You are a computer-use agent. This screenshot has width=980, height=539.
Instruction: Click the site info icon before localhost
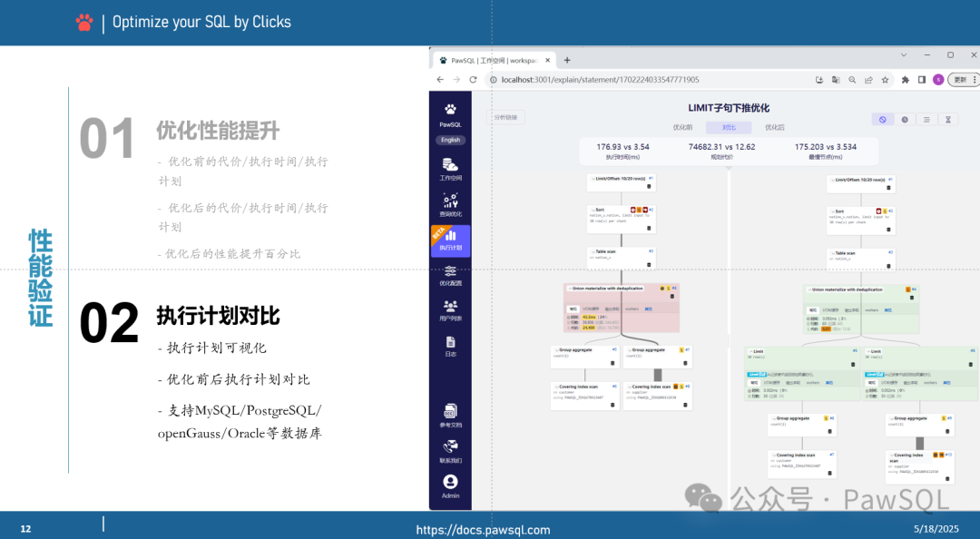click(493, 80)
